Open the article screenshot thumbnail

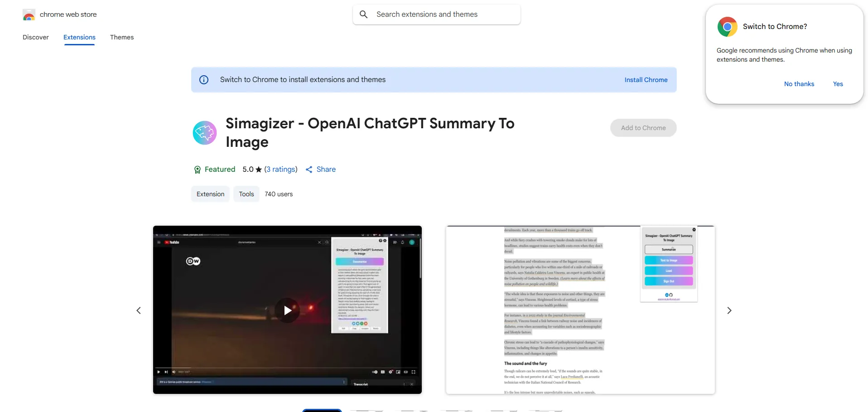point(580,310)
